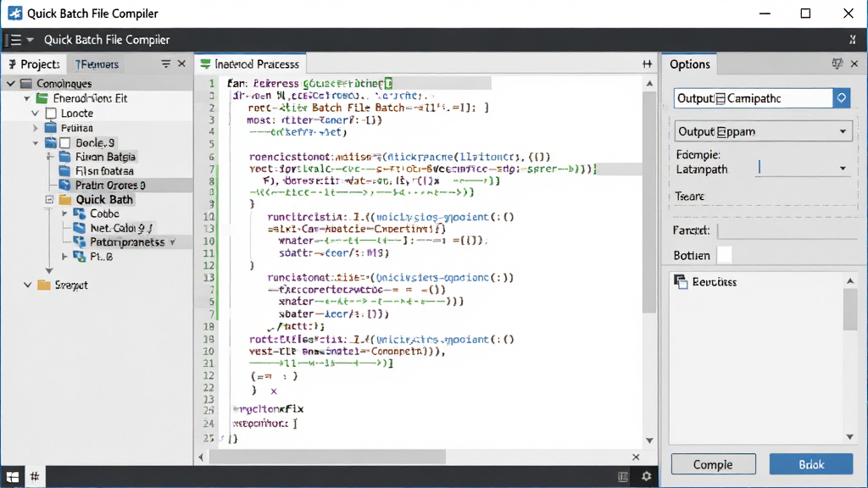Click the Quick Bath folder icon

pyautogui.click(x=65, y=200)
